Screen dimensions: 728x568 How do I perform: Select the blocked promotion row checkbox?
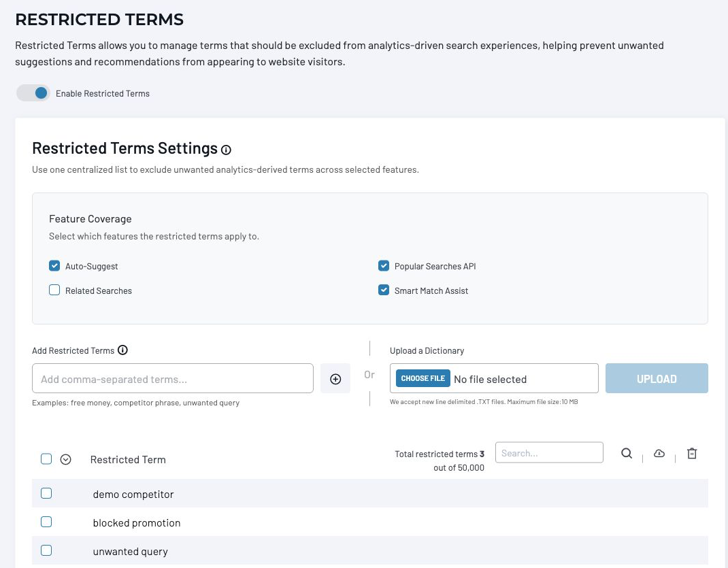point(46,522)
